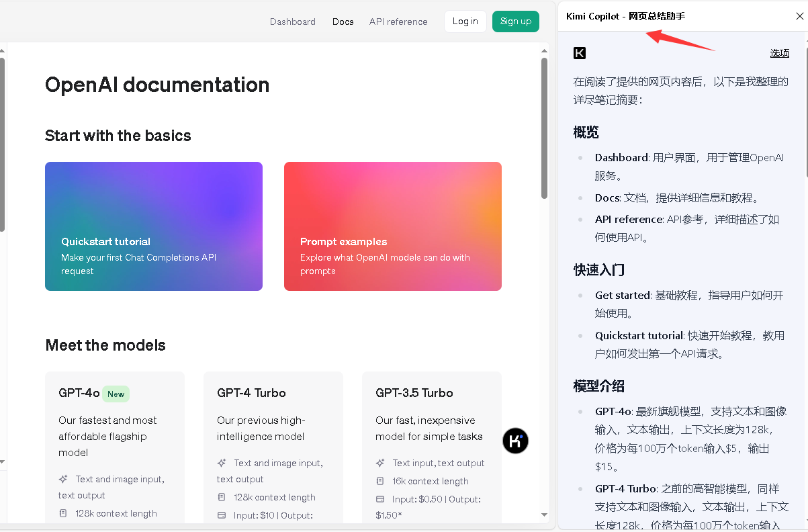808x532 pixels.
Task: Click 'Our fastest and most affordable' description
Action: point(107,437)
